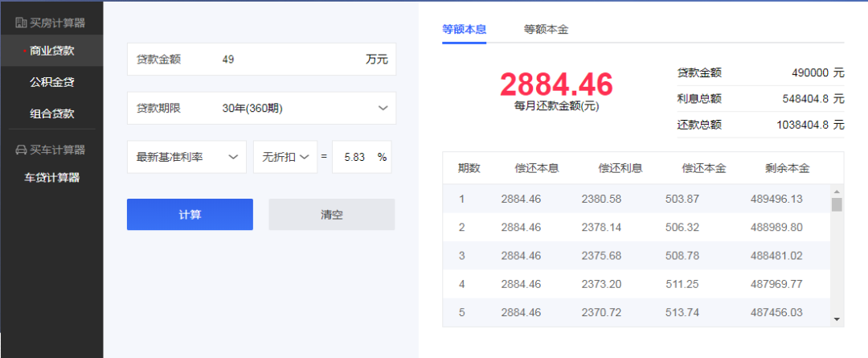Select 商业贷款 in the sidebar
The height and width of the screenshot is (358, 868).
point(51,51)
